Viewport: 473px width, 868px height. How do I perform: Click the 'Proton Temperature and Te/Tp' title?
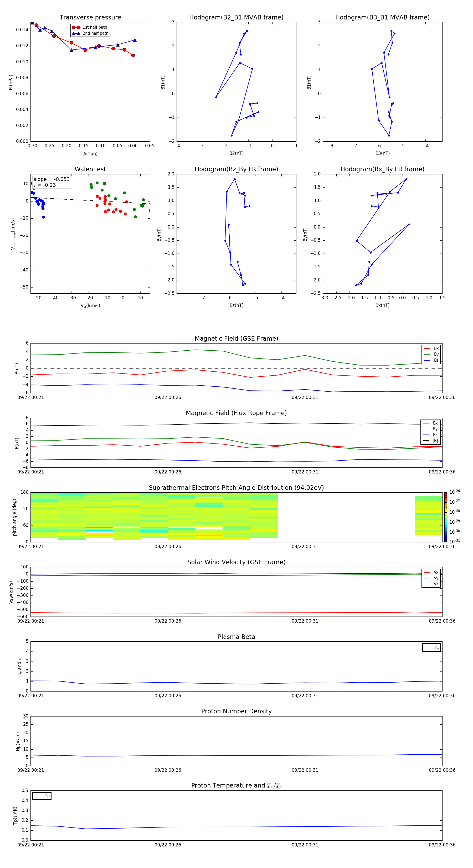pyautogui.click(x=236, y=786)
